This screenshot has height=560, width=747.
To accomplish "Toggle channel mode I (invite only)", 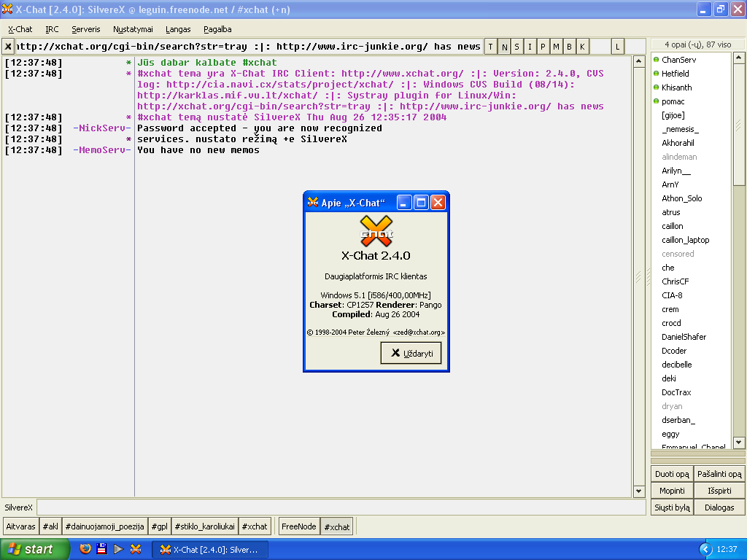I will (x=530, y=47).
